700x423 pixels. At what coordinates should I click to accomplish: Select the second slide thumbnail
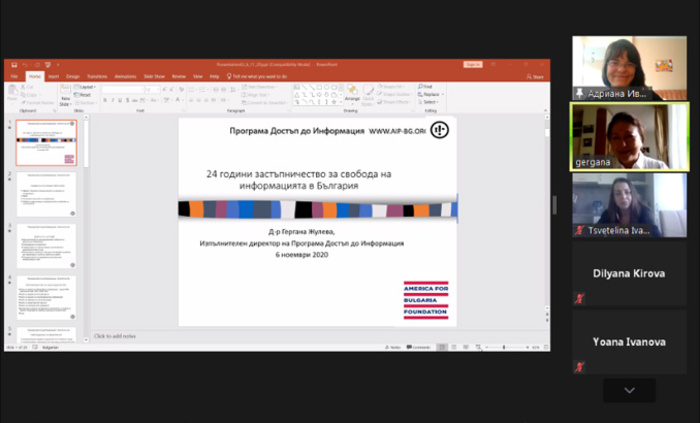[46, 194]
